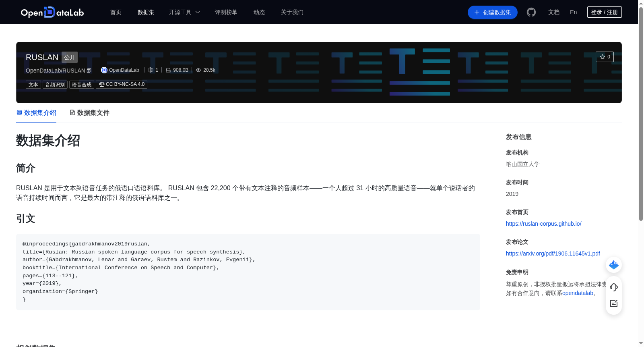Open the ruslan-corpus.github.io homepage link
The height and width of the screenshot is (347, 644).
pos(543,224)
